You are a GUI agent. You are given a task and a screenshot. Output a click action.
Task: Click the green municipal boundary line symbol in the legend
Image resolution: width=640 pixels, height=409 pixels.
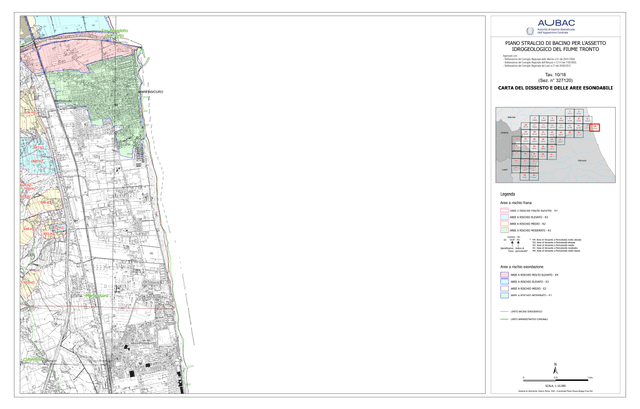click(x=504, y=319)
